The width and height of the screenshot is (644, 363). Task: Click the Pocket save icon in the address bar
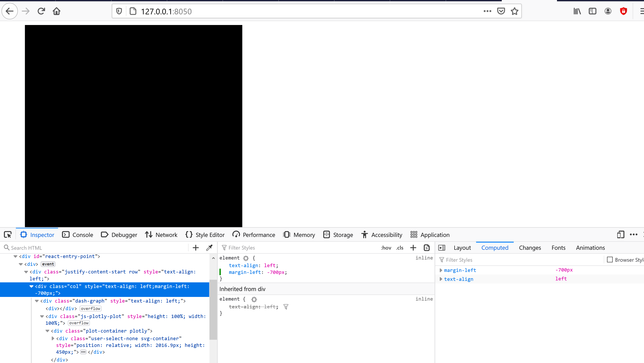coord(501,11)
